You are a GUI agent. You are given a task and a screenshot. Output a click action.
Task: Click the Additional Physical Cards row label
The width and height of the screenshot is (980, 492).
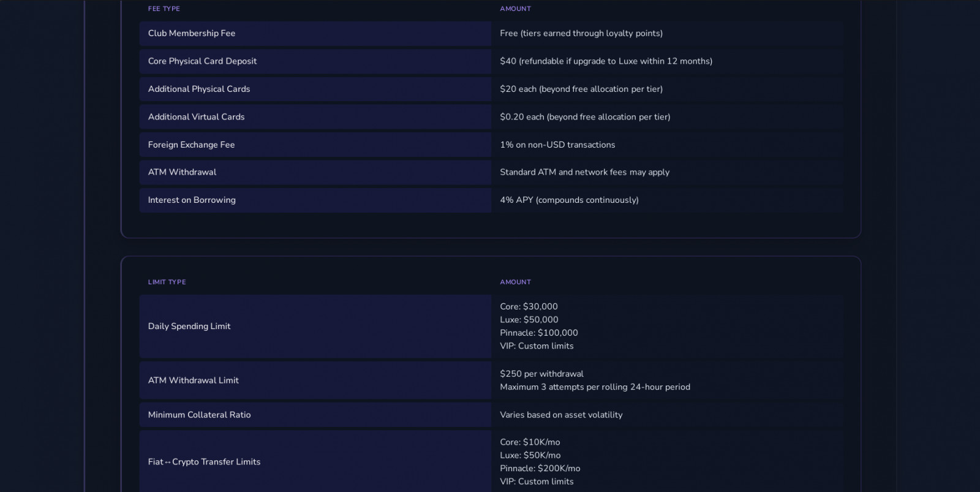[x=199, y=89]
